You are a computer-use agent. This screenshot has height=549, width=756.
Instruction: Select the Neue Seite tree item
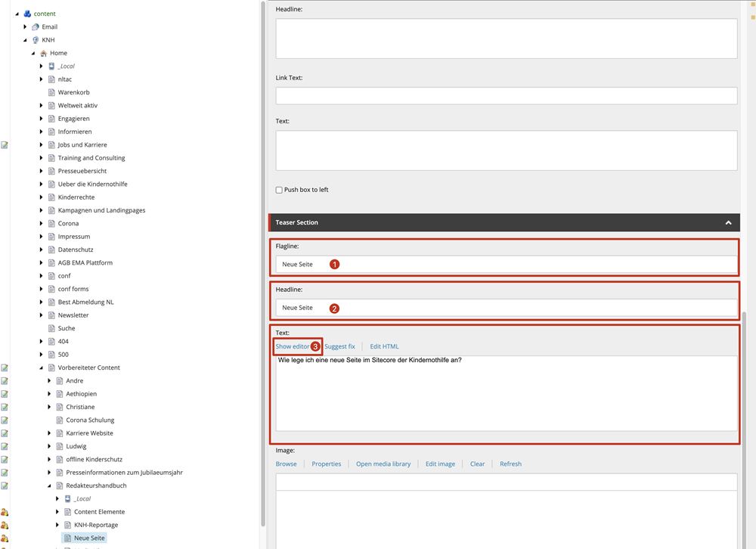89,538
